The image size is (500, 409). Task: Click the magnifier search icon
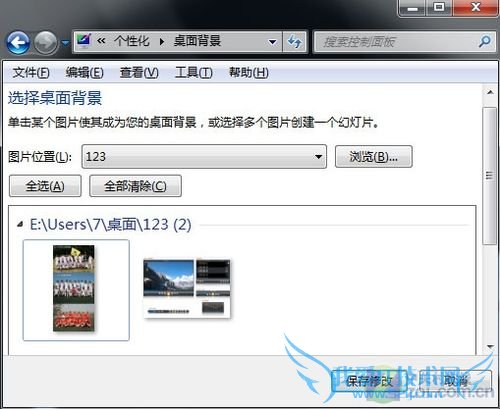485,42
